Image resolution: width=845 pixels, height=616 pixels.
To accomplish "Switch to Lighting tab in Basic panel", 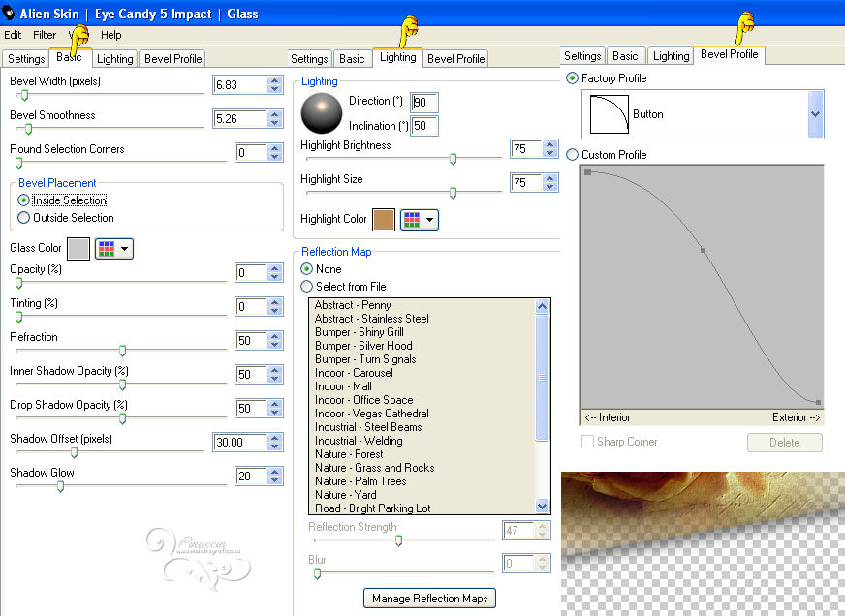I will click(x=114, y=59).
